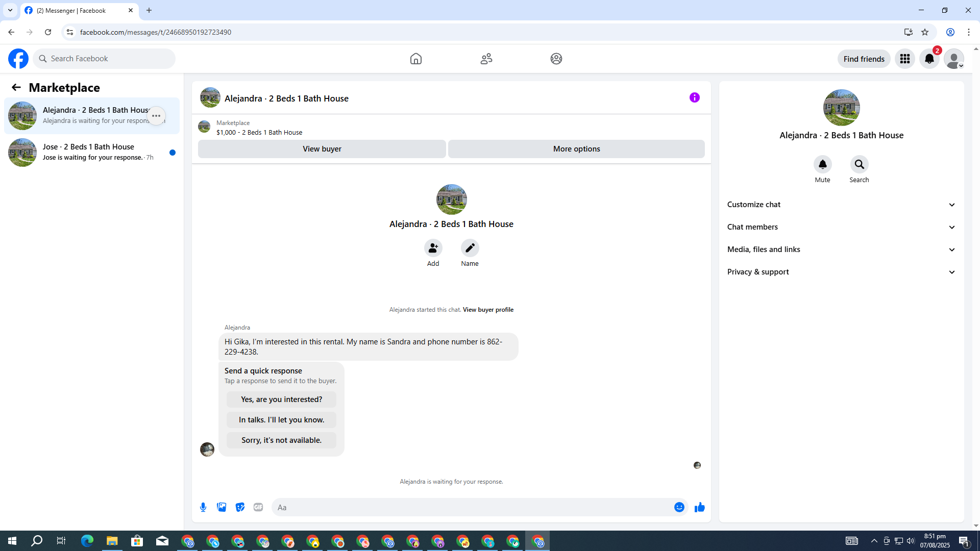
Task: Open the Chrome profile icon
Action: tap(950, 32)
